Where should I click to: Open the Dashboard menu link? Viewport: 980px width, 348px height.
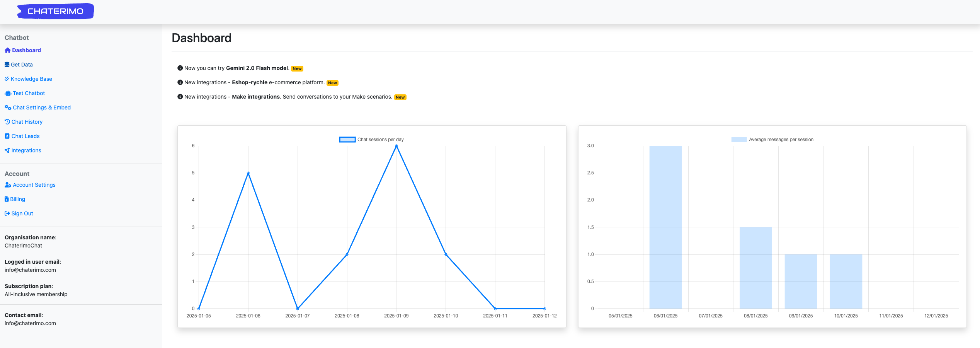click(x=26, y=50)
